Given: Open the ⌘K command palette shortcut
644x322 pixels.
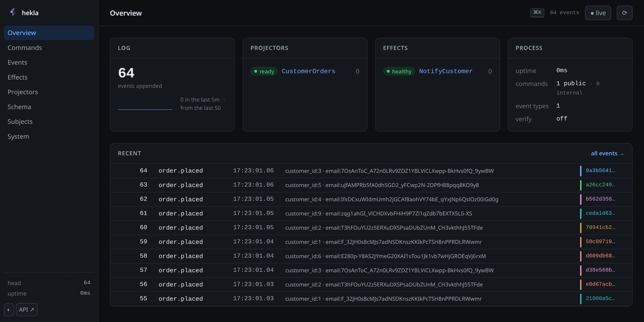Looking at the screenshot, I should coord(537,13).
